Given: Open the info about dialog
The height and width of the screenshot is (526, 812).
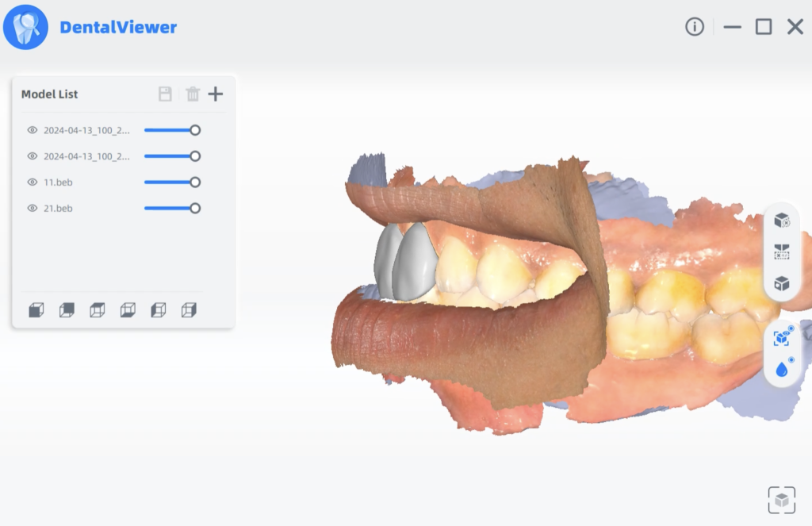Looking at the screenshot, I should pyautogui.click(x=695, y=26).
